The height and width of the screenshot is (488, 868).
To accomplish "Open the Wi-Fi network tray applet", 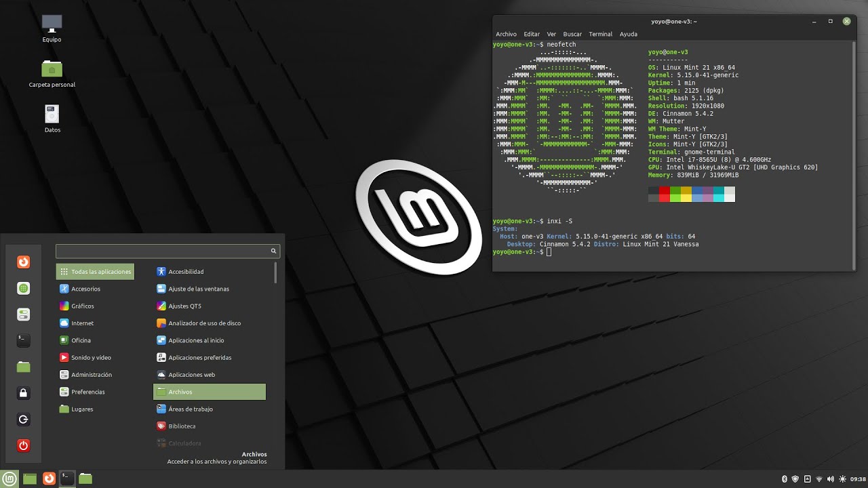I will click(x=818, y=479).
